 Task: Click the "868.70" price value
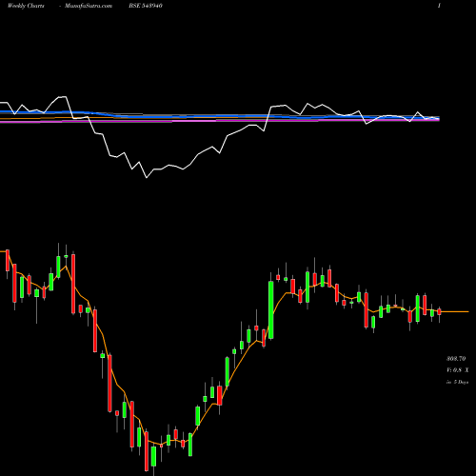[x=456, y=359]
